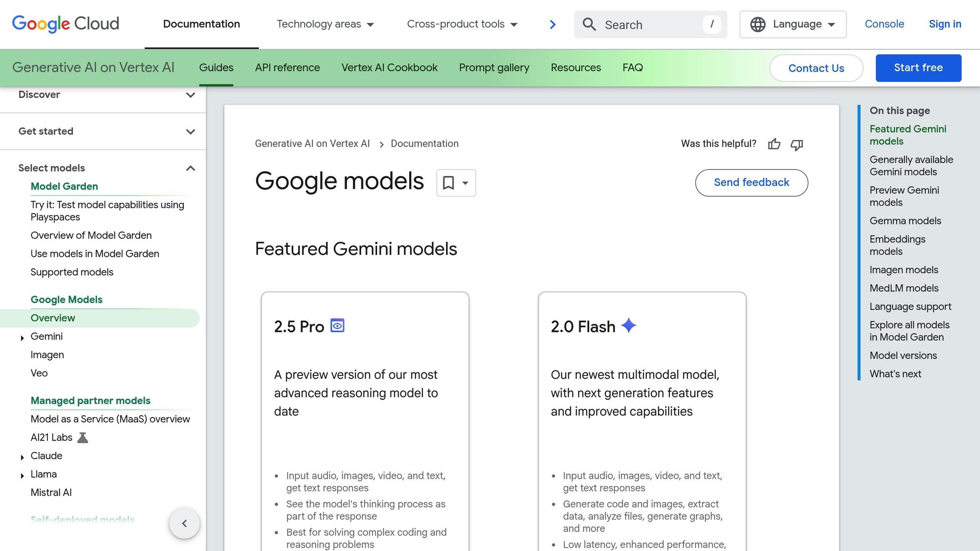The height and width of the screenshot is (551, 980).
Task: Click the Start free button
Action: point(918,68)
